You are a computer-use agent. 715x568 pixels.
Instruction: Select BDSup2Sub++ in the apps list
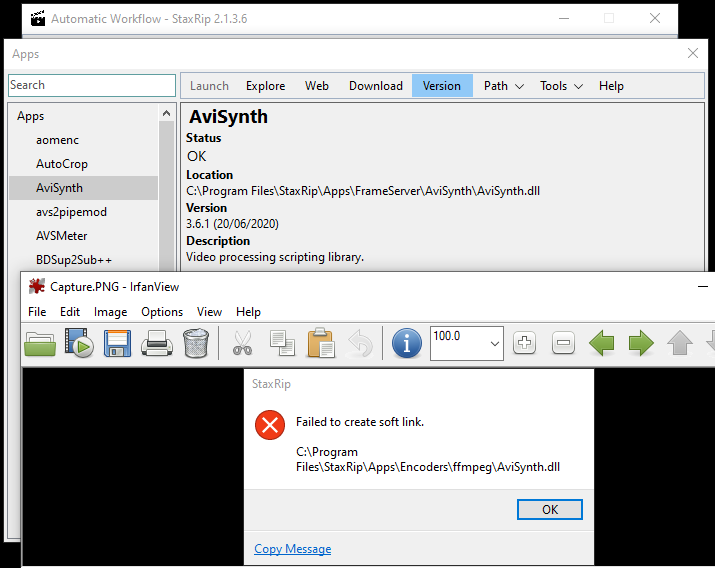(x=74, y=260)
